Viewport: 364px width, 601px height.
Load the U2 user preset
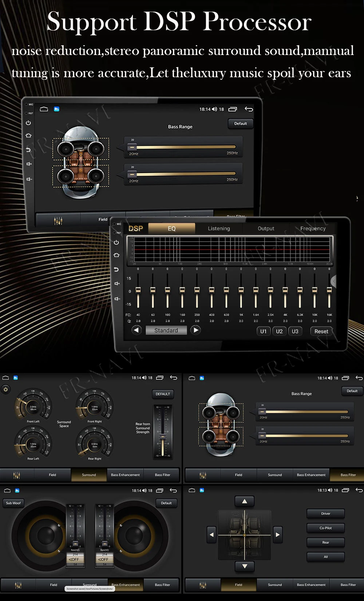coord(279,331)
